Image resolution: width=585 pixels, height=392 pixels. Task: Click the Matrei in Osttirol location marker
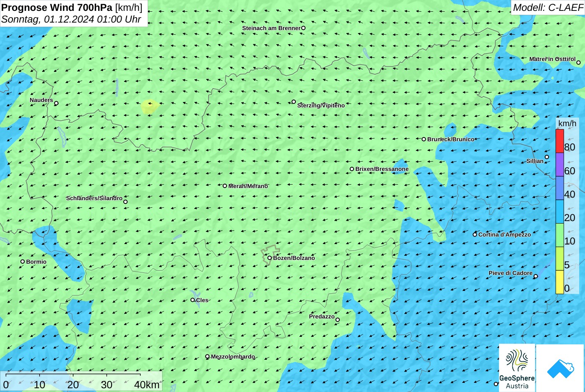[579, 63]
